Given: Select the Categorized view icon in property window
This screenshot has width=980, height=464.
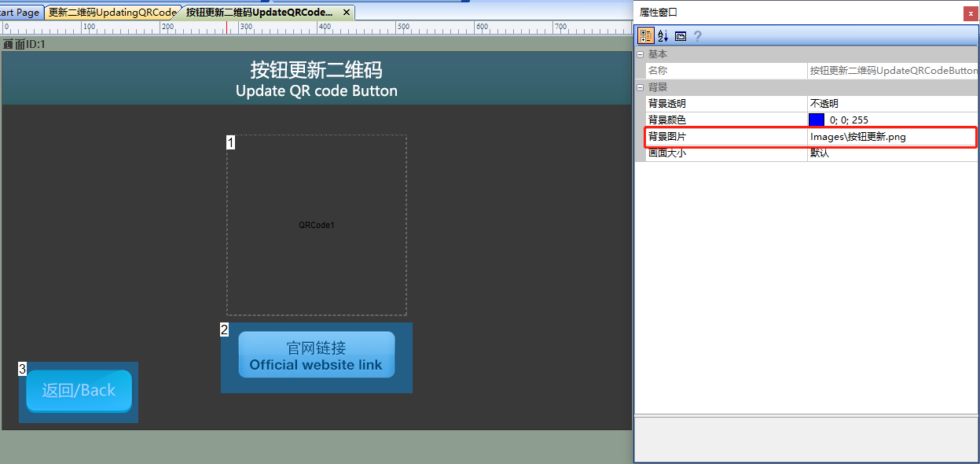Looking at the screenshot, I should click(x=645, y=36).
